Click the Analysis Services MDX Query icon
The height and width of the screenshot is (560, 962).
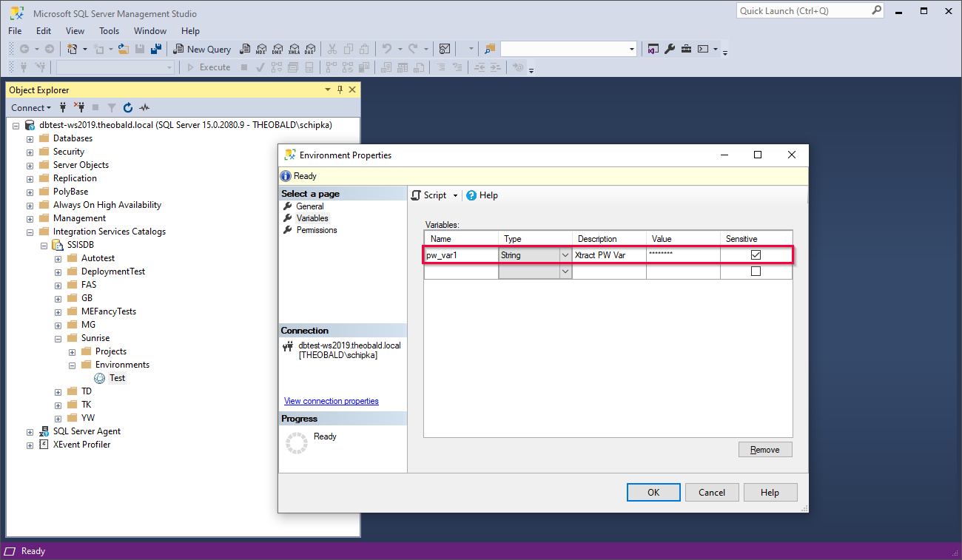(x=260, y=49)
